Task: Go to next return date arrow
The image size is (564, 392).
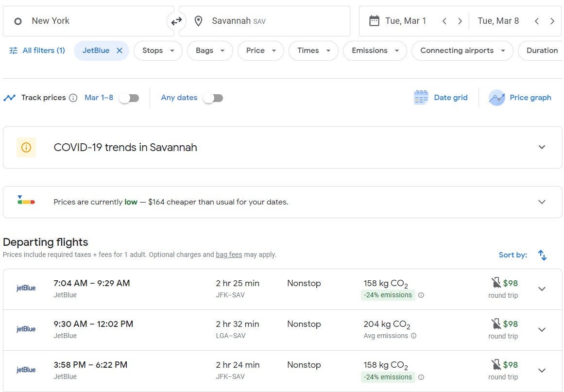Action: [552, 21]
